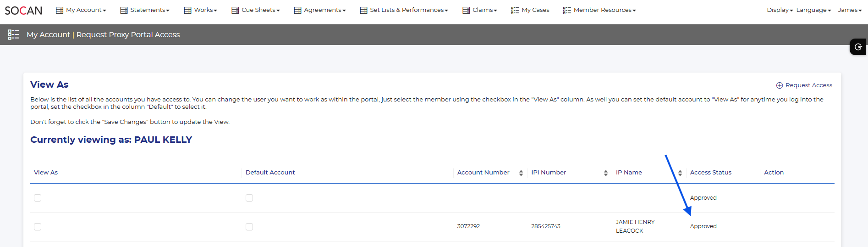Open the Language dropdown

(x=813, y=10)
